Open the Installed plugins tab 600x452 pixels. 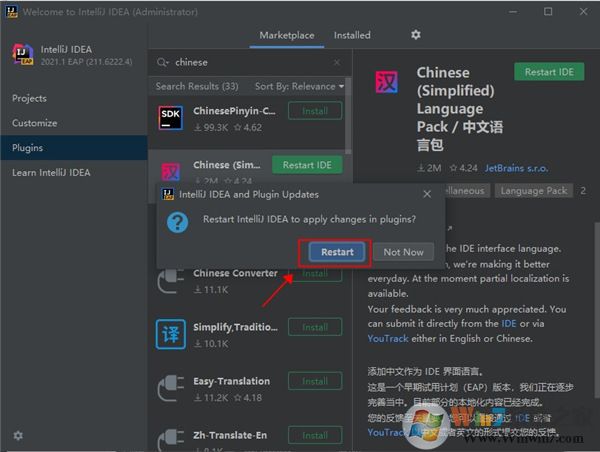(x=352, y=36)
